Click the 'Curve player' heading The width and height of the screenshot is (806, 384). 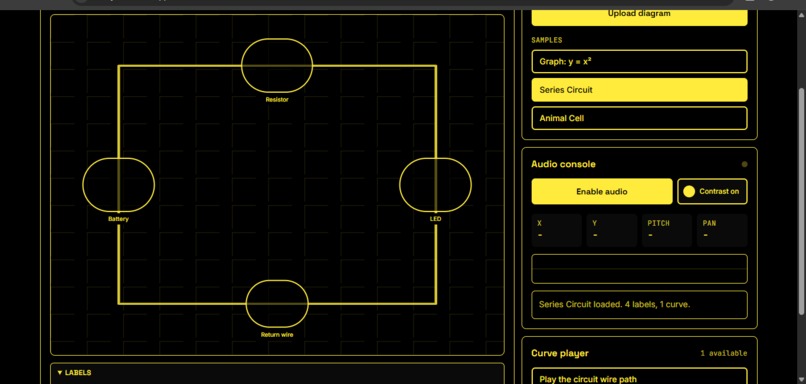pos(560,354)
